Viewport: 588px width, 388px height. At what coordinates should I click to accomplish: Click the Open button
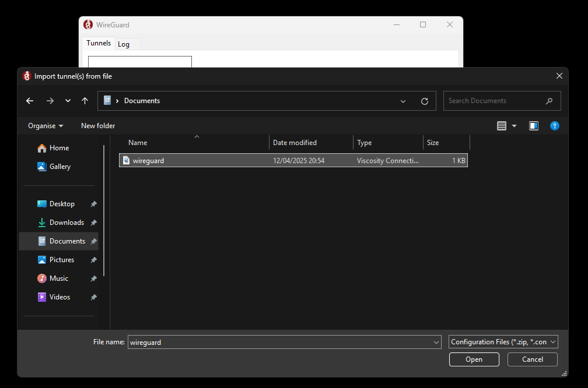click(474, 359)
